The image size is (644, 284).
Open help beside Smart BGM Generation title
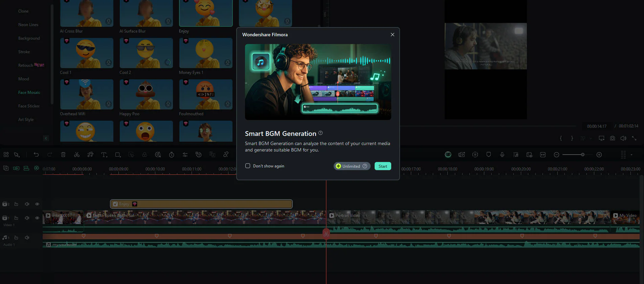pyautogui.click(x=320, y=133)
